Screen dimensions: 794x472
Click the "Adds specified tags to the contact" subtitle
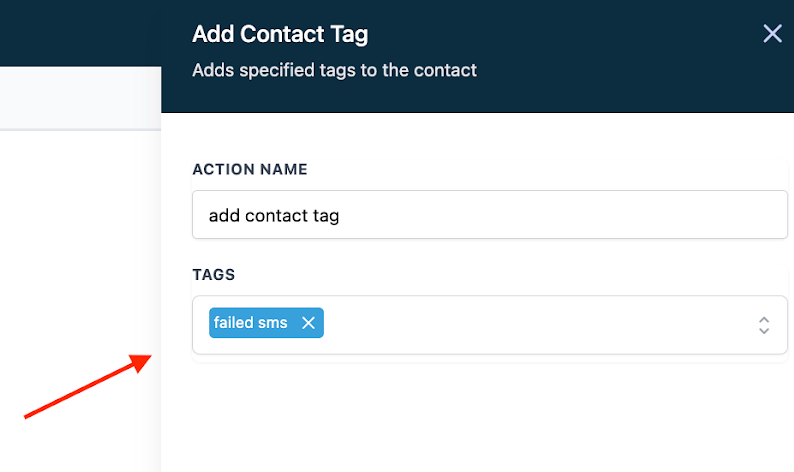(334, 70)
